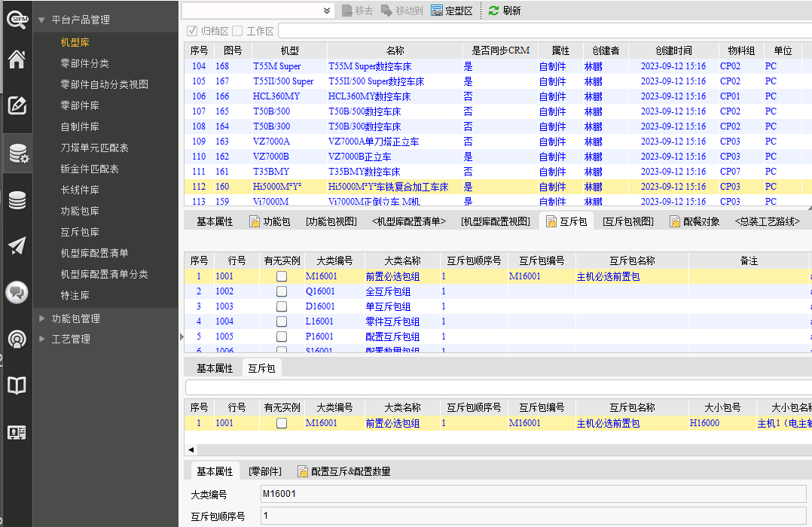Open the paper plane send icon
Viewport: 812px width, 527px height.
pos(17,245)
